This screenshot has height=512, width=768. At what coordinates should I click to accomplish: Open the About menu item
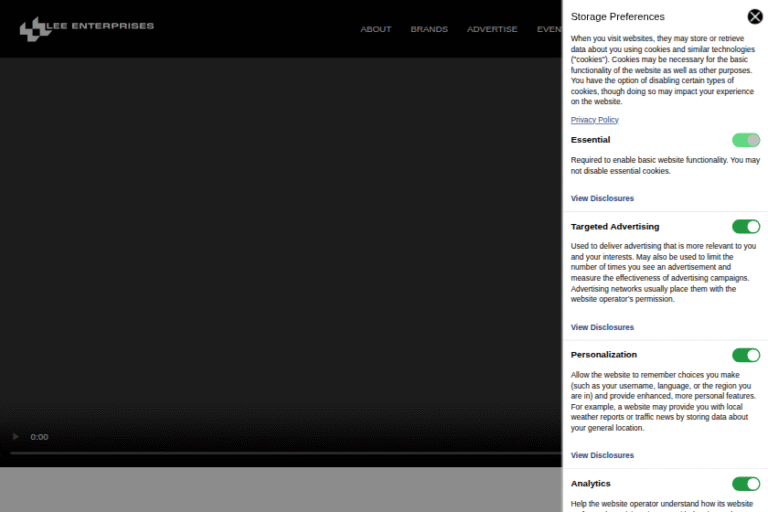point(376,29)
